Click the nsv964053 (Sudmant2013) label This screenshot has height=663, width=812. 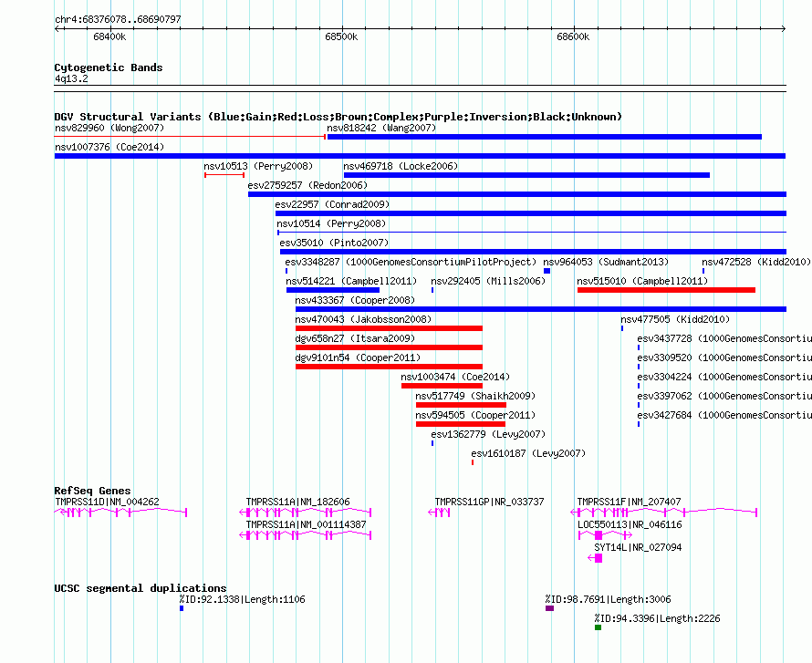(x=606, y=262)
